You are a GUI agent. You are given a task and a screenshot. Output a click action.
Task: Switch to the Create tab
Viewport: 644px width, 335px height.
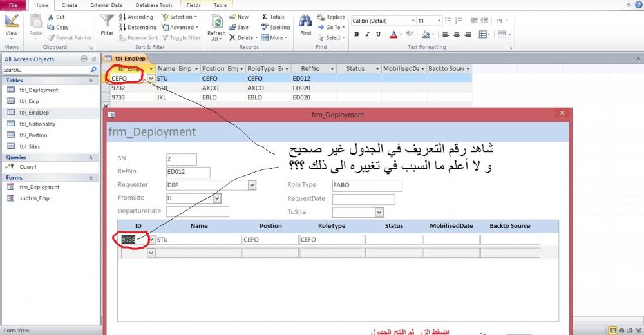70,5
